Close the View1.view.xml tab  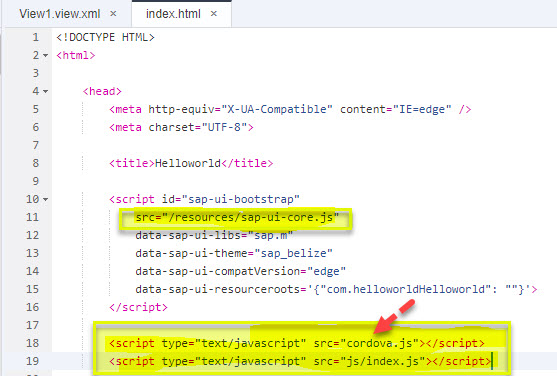113,14
